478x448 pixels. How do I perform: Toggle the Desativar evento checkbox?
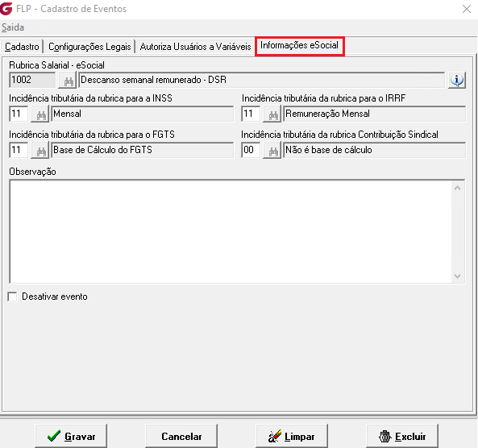tap(13, 297)
